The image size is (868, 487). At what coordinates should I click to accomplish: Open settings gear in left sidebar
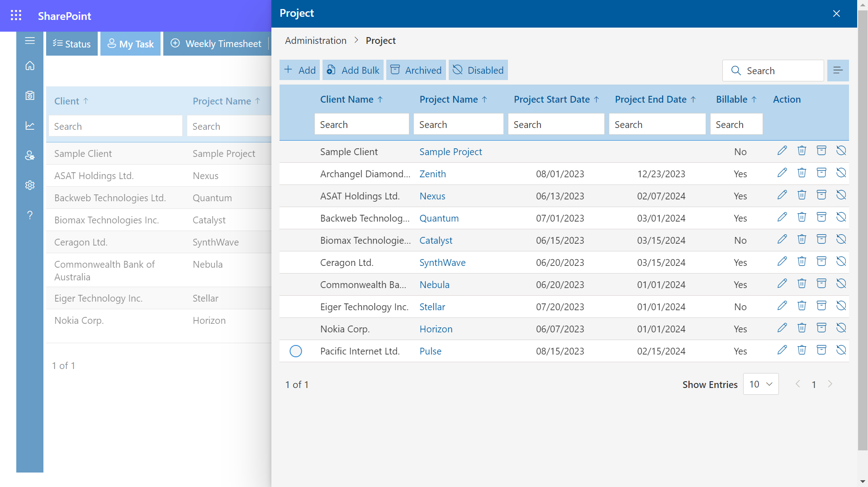30,185
